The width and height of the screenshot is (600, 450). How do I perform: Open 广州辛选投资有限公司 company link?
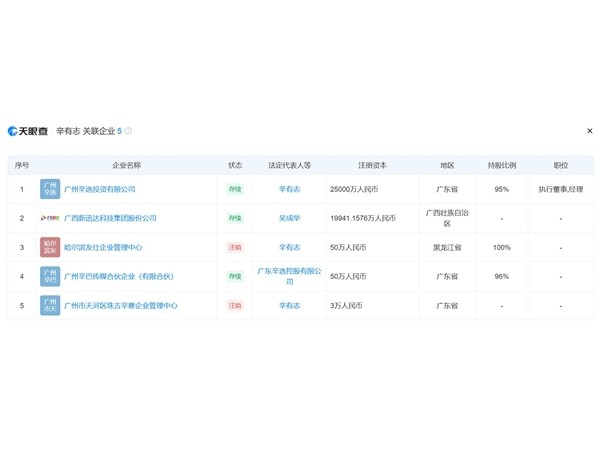coord(99,189)
